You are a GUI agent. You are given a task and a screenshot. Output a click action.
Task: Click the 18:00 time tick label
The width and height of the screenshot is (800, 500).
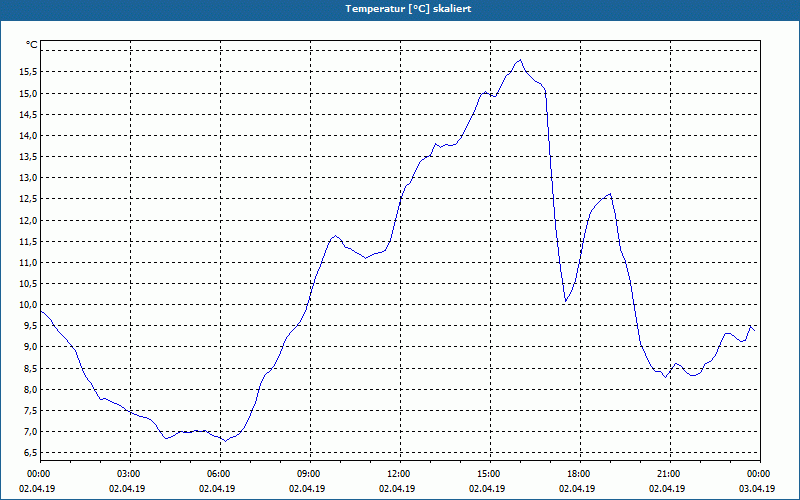578,474
